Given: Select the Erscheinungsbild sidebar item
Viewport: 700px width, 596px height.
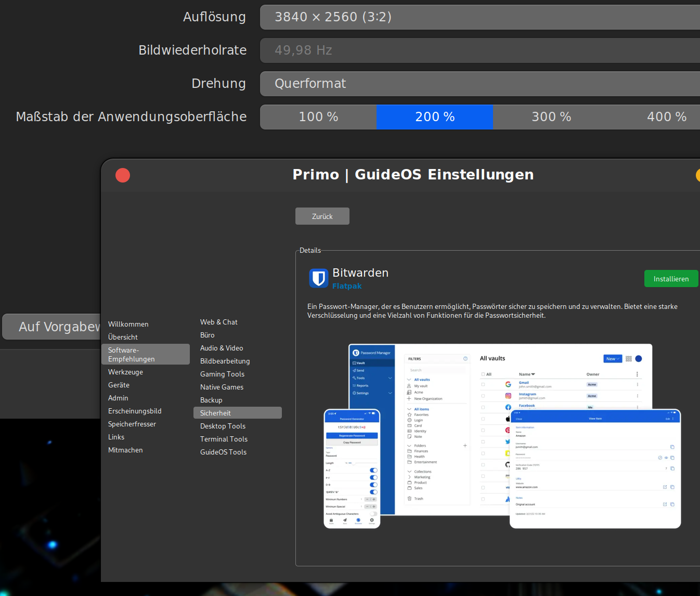Looking at the screenshot, I should point(135,411).
